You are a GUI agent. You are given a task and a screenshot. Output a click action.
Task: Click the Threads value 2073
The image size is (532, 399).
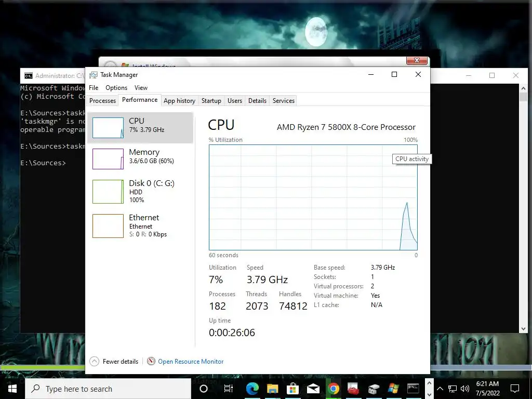click(x=257, y=306)
